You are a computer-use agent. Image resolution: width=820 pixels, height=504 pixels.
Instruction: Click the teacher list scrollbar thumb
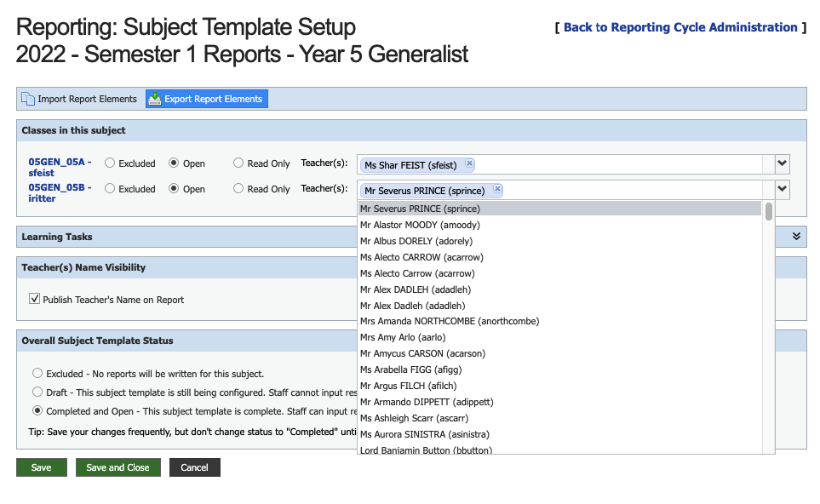click(x=769, y=211)
